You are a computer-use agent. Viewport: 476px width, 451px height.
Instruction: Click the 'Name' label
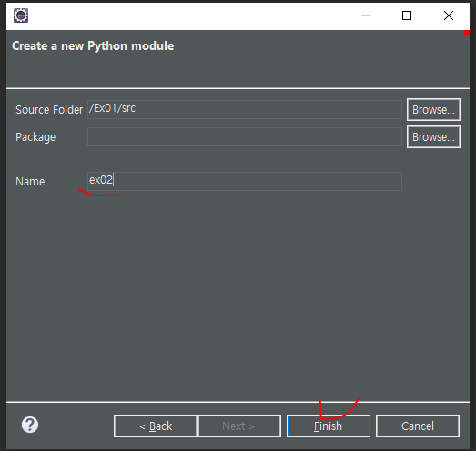click(30, 181)
